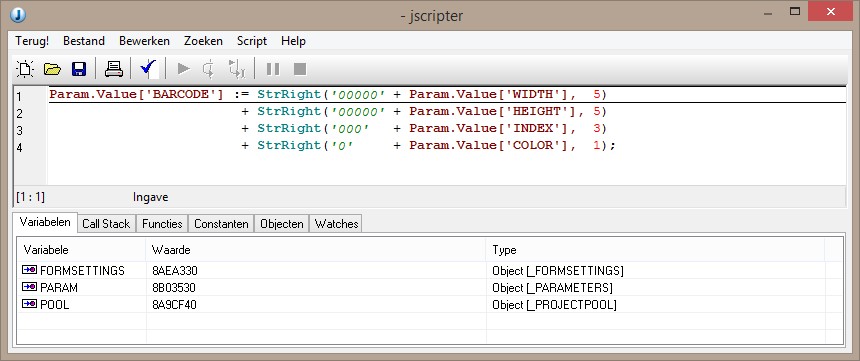860x361 pixels.
Task: Click the value 8A9CF40
Action: point(174,304)
